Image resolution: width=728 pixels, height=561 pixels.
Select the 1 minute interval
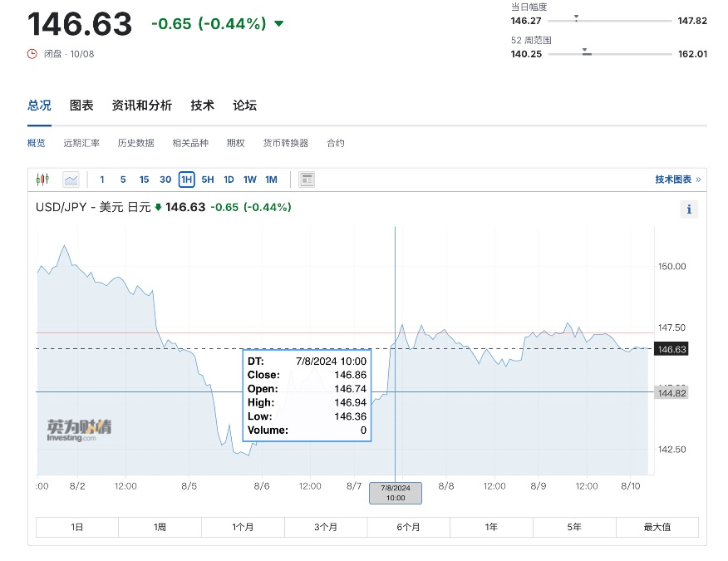point(102,180)
